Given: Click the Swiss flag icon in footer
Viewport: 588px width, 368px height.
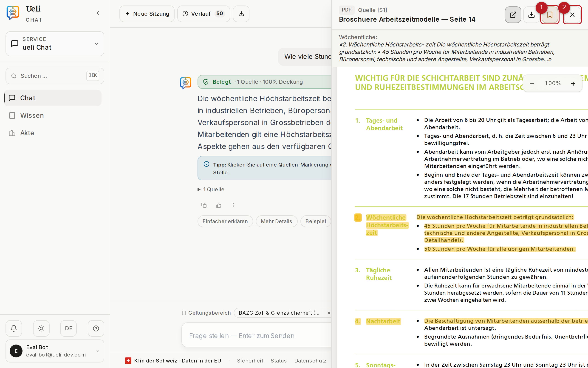Looking at the screenshot, I should 128,361.
